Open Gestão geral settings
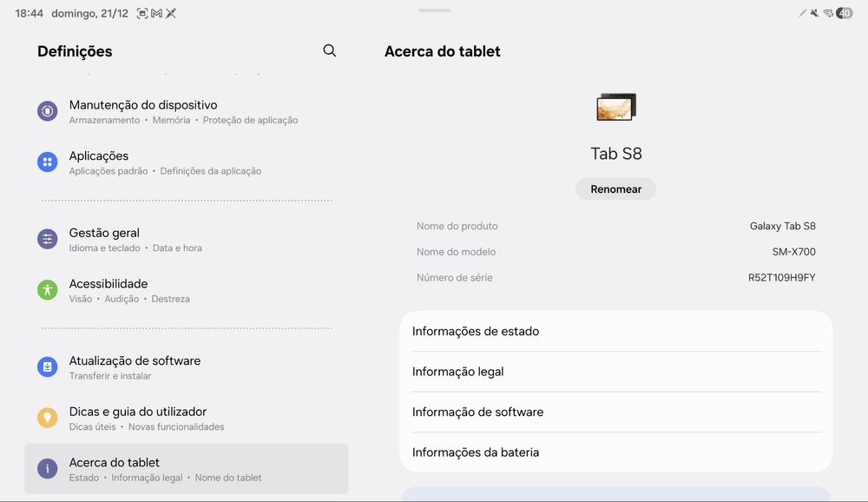868x502 pixels. pos(186,240)
